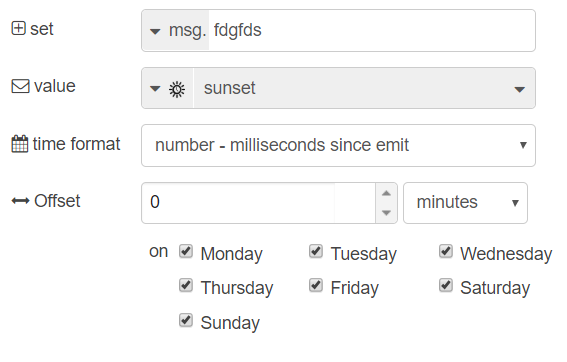
Task: Click the fdgfds property input field
Action: click(372, 31)
